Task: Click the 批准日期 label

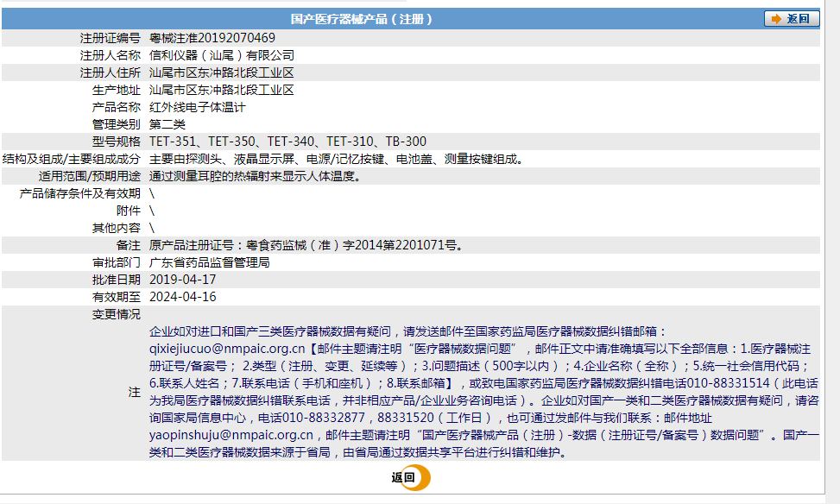Action: tap(117, 280)
